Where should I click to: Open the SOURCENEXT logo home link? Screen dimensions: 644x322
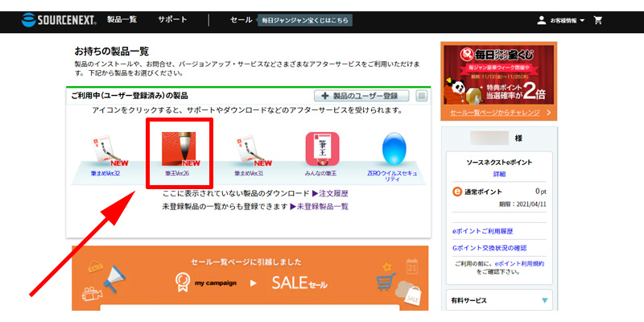(59, 19)
